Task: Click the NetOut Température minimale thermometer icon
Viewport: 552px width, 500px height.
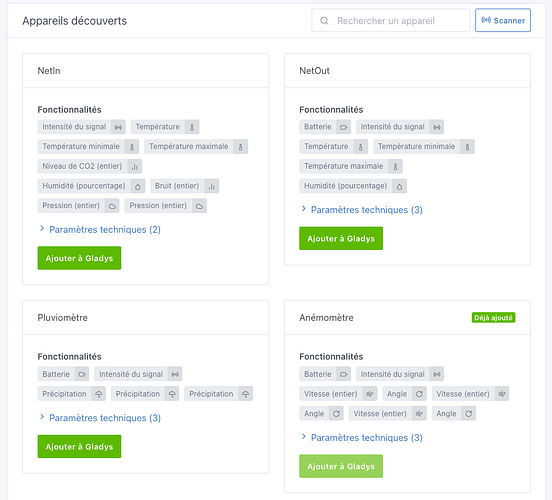Action: 467,147
